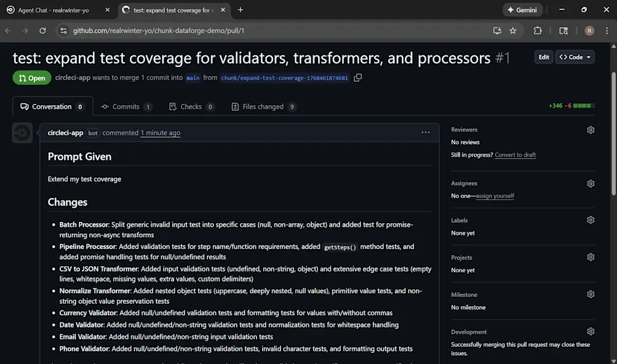Go back to the previous page
This screenshot has width=617, height=364.
pos(8,31)
